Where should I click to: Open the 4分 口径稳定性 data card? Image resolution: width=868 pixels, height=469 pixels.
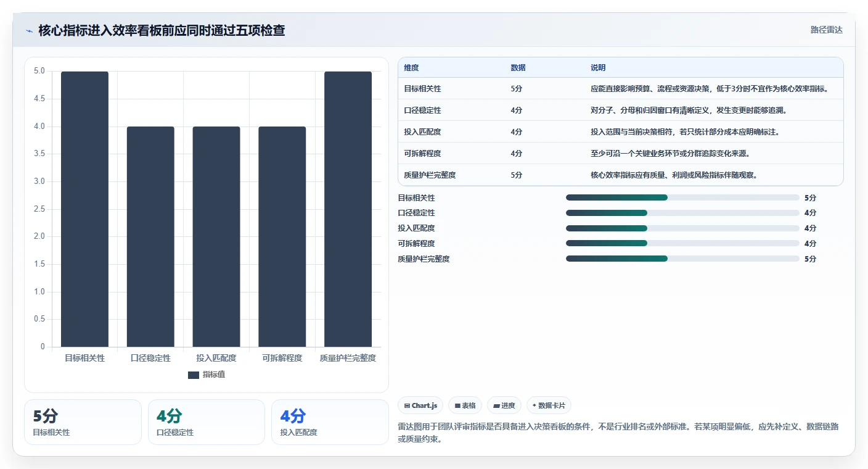pos(207,422)
